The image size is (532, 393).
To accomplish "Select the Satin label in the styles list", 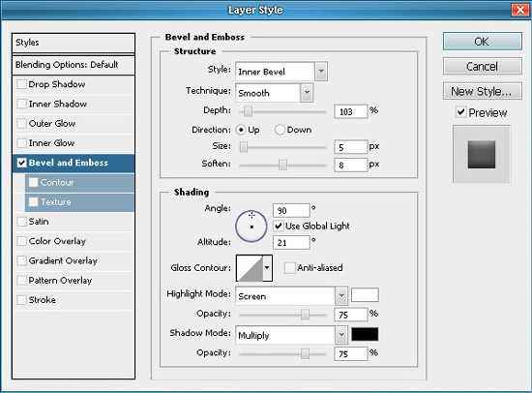I will [x=39, y=222].
